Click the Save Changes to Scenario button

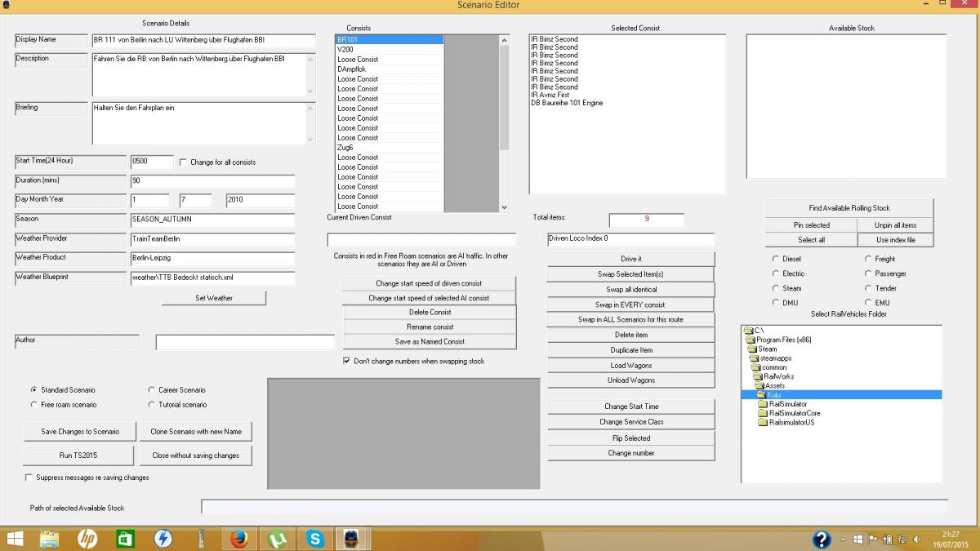pos(80,431)
